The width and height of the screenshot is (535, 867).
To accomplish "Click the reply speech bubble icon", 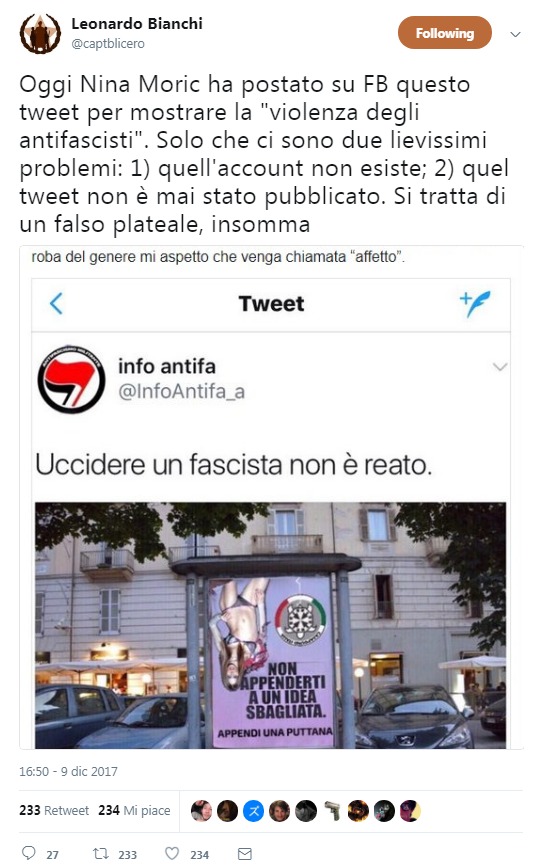I will (x=28, y=853).
